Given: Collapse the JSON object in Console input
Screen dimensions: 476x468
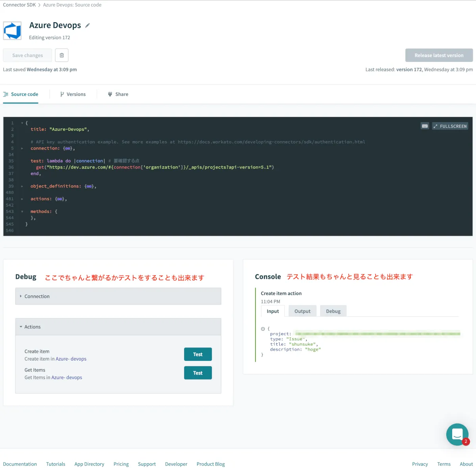Looking at the screenshot, I should [263, 329].
